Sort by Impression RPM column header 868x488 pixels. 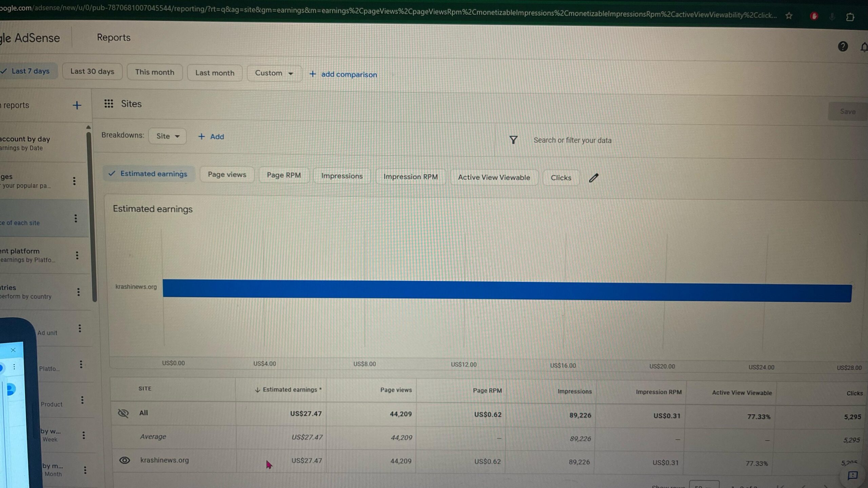(658, 392)
